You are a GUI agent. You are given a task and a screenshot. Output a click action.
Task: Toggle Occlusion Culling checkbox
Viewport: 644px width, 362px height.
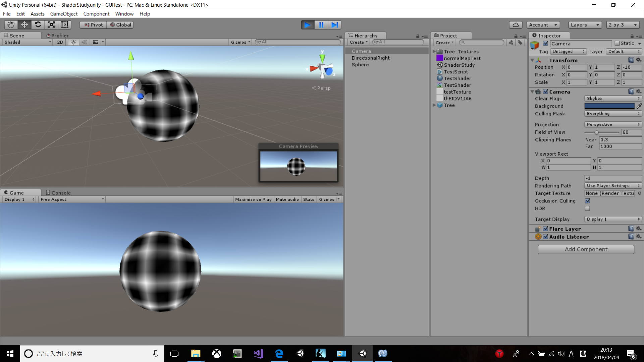click(587, 201)
